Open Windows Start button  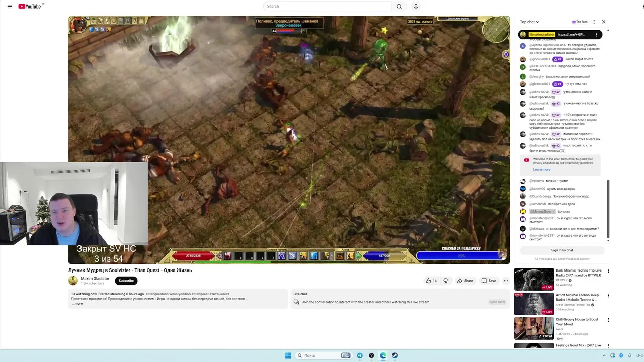(288, 355)
